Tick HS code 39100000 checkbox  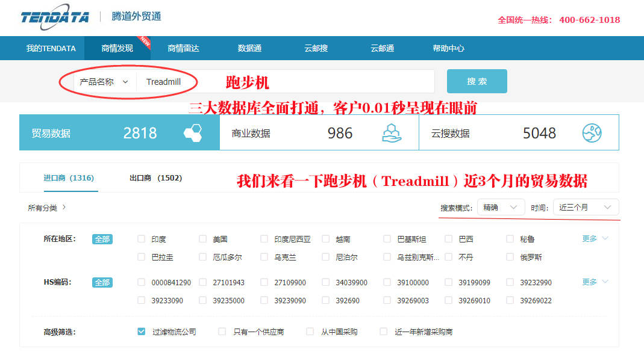387,282
